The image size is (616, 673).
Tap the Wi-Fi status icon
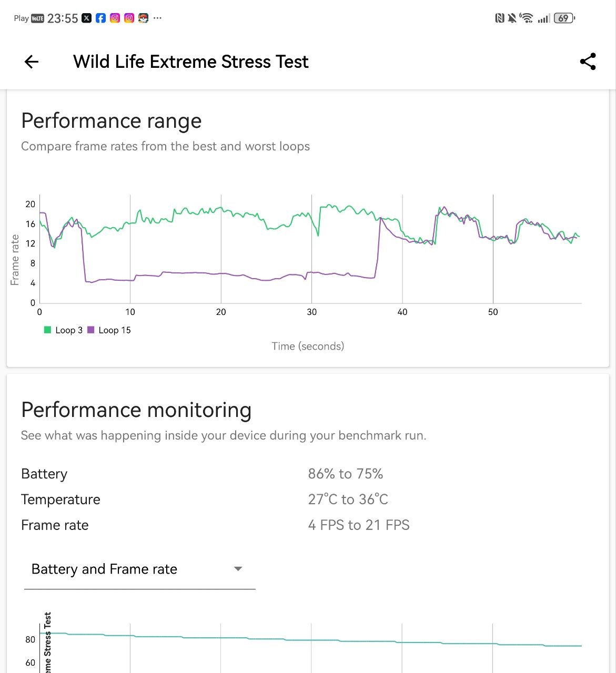526,18
